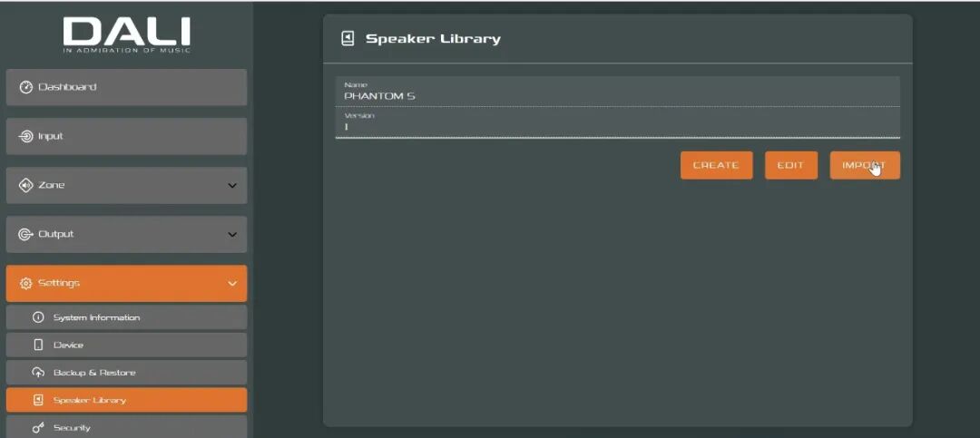Viewport: 980px width, 438px height.
Task: Click the IMPORT button
Action: pyautogui.click(x=865, y=166)
